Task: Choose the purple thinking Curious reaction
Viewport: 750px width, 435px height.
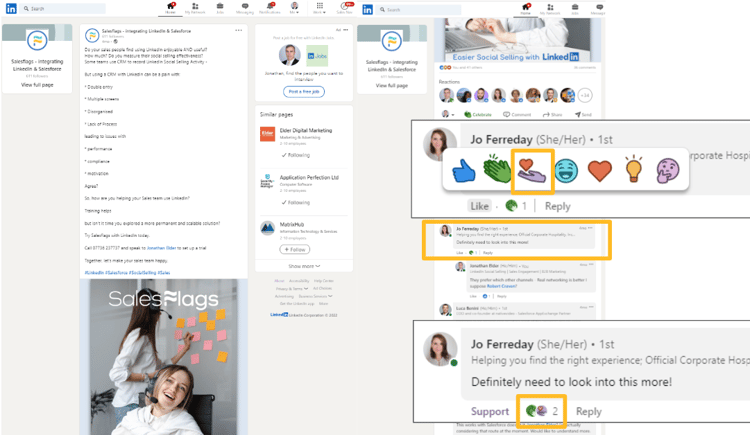Action: 668,171
